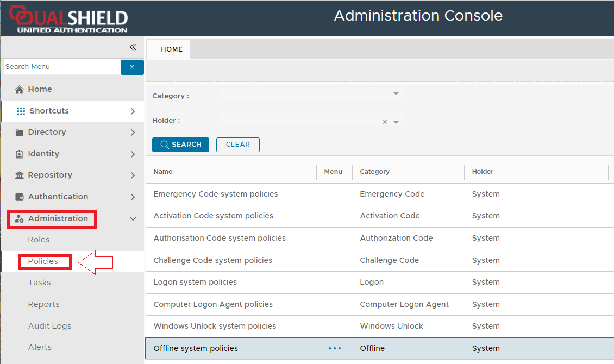Click the Home house icon in sidebar

click(x=20, y=89)
